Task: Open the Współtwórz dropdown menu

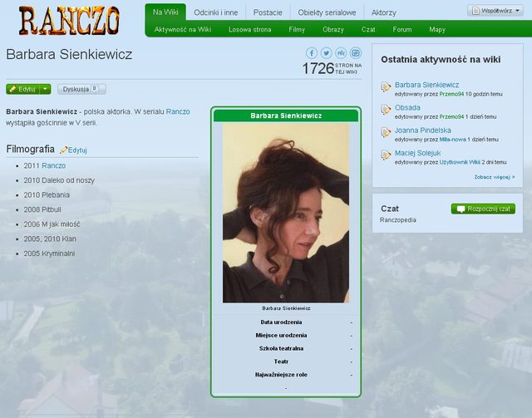Action: click(x=495, y=11)
